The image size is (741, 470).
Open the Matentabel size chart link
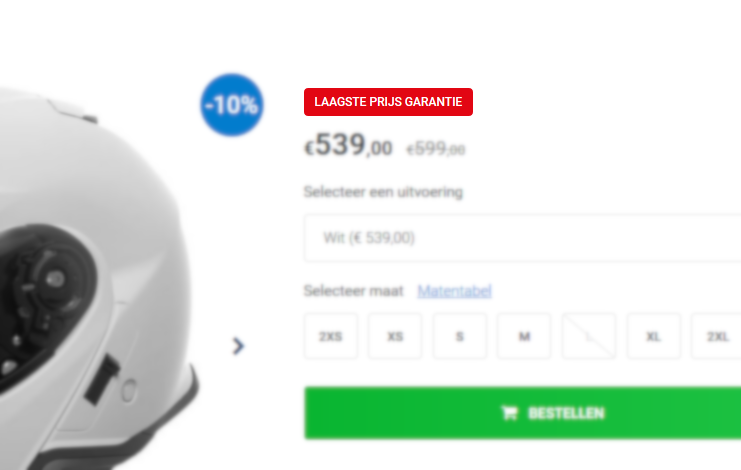click(x=455, y=291)
